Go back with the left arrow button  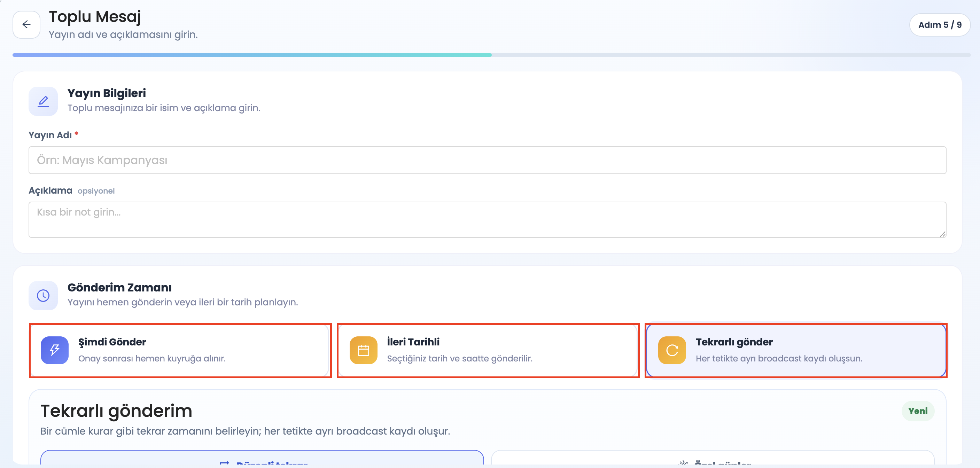(26, 25)
